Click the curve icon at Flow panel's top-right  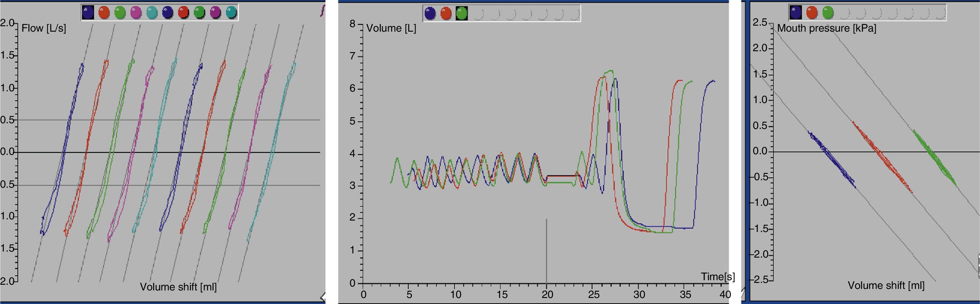click(323, 11)
